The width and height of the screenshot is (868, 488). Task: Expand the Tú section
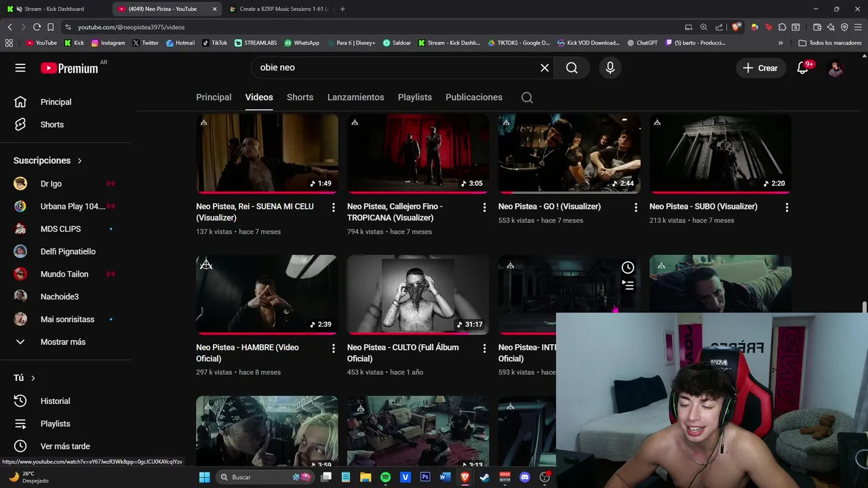pos(24,378)
